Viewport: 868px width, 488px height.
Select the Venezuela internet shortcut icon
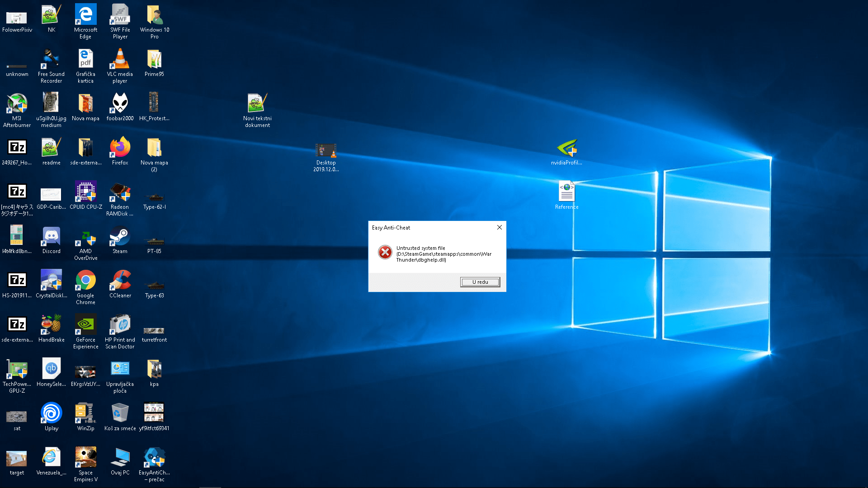click(x=51, y=461)
